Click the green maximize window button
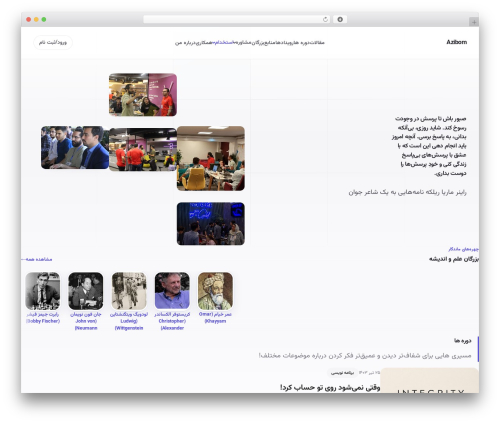 [x=44, y=19]
